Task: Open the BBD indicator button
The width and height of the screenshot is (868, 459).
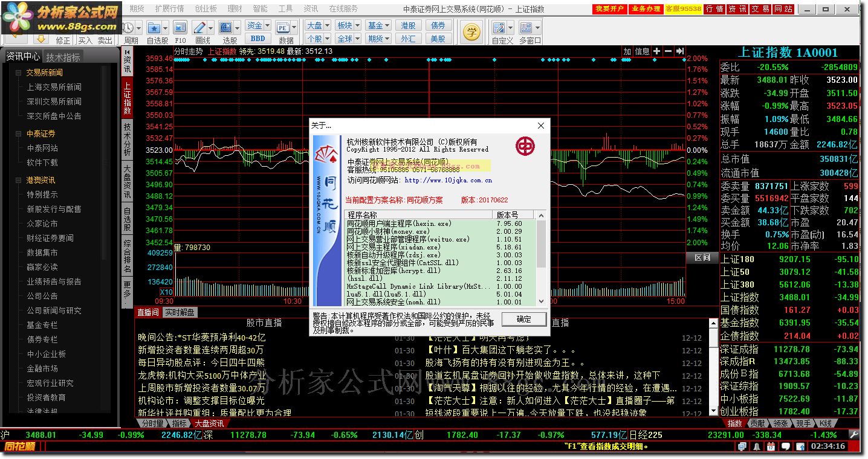Action: (257, 39)
